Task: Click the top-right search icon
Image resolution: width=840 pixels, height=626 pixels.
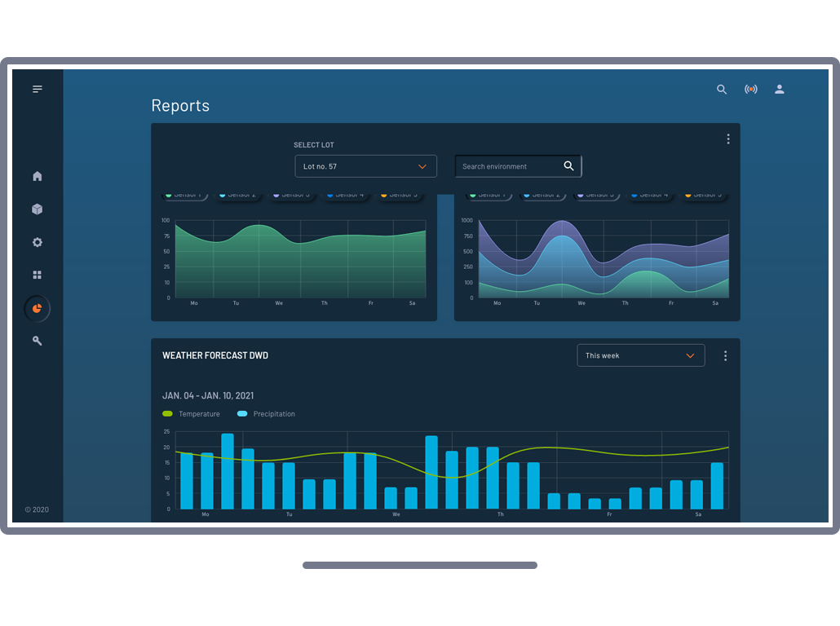Action: [722, 90]
